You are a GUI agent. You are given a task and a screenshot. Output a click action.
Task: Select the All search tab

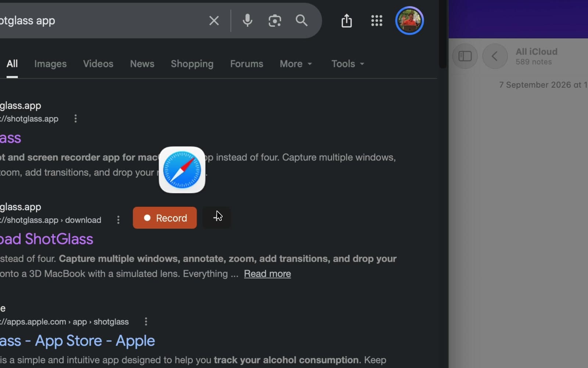click(12, 64)
